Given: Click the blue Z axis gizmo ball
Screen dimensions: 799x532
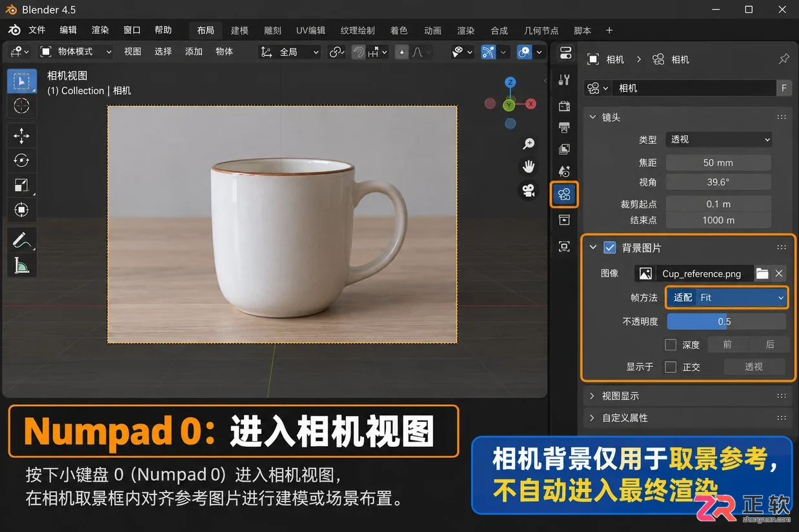Looking at the screenshot, I should coord(510,83).
